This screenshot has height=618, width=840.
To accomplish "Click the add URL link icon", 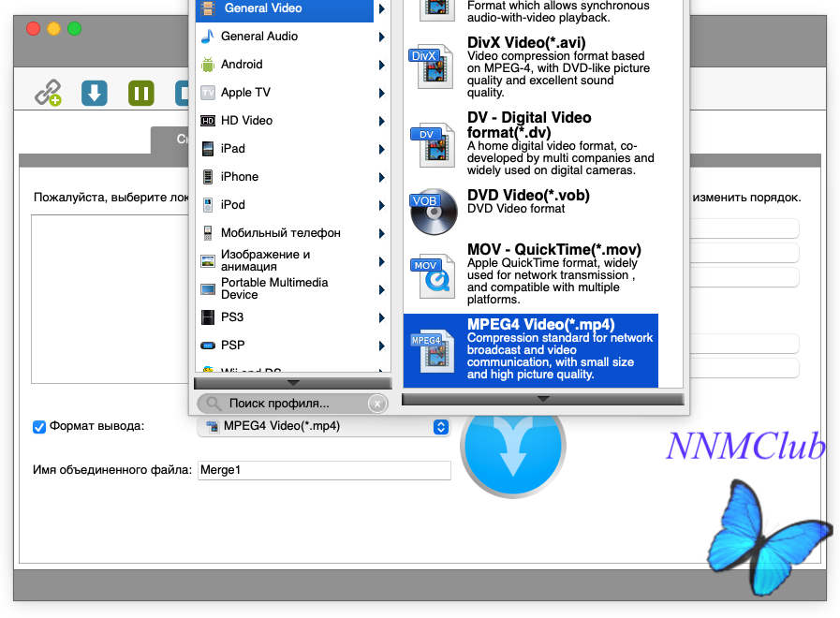I will pos(48,93).
